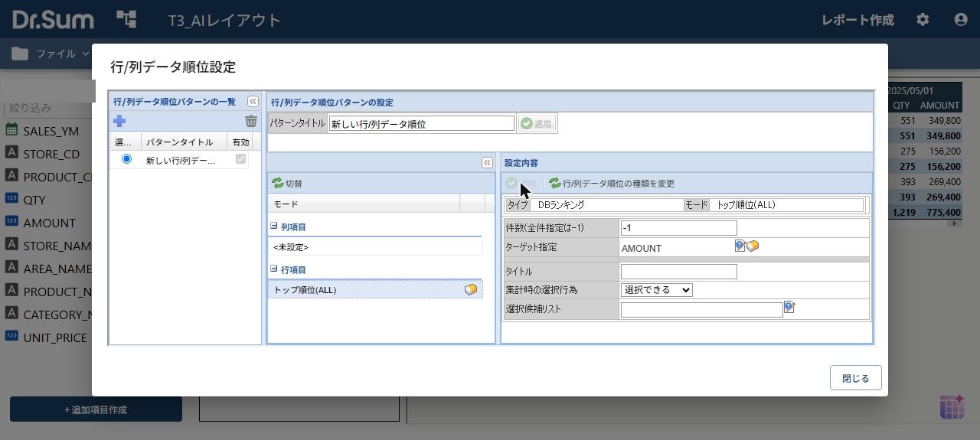Open target selection help icon for AMOUNT
The height and width of the screenshot is (440, 980).
click(740, 246)
